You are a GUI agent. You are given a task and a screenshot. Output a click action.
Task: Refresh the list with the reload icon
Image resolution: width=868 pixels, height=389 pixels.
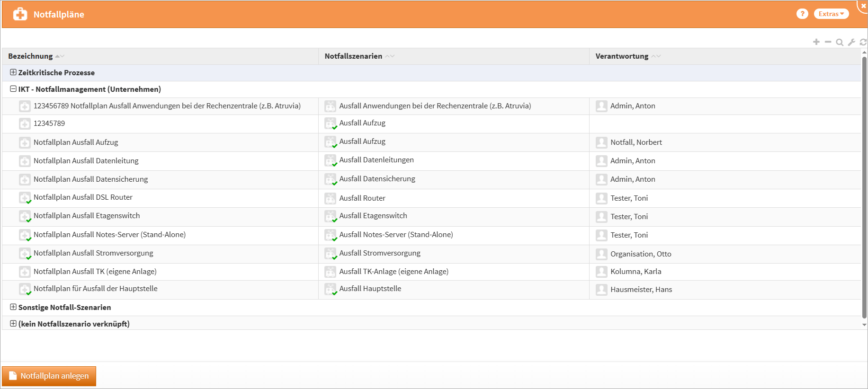[x=863, y=43]
